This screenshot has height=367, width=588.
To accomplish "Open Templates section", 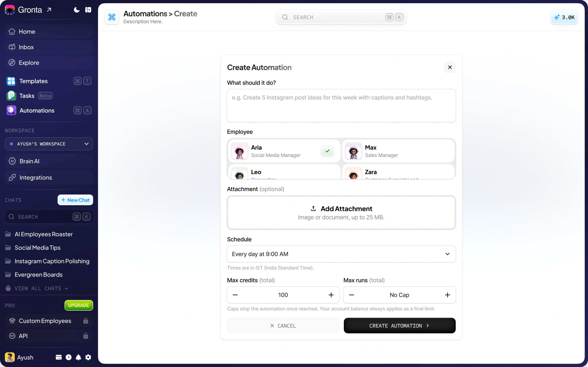I will pos(49,81).
